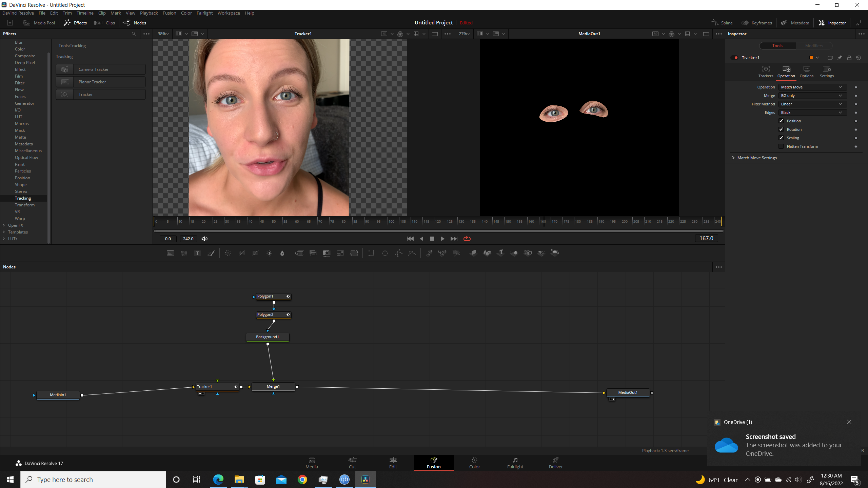Add an Ellipse mask from toolbar
868x488 pixels.
[385, 253]
